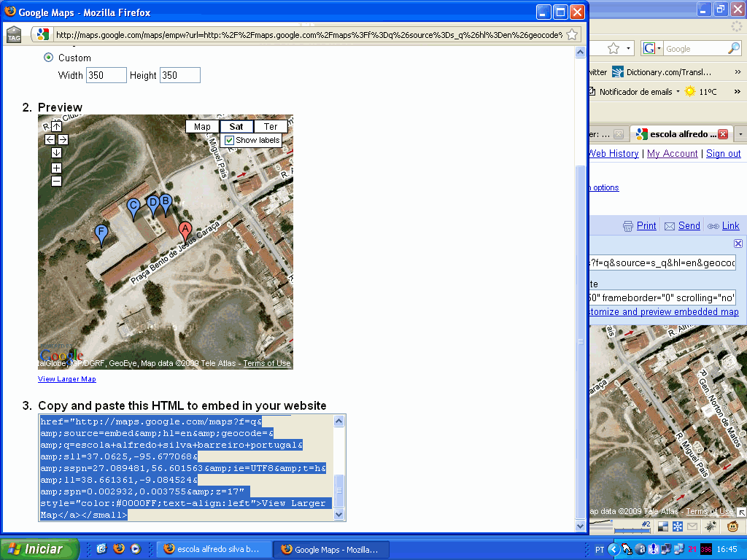This screenshot has width=747, height=560.
Task: Zoom out on the preview map
Action: (x=56, y=182)
